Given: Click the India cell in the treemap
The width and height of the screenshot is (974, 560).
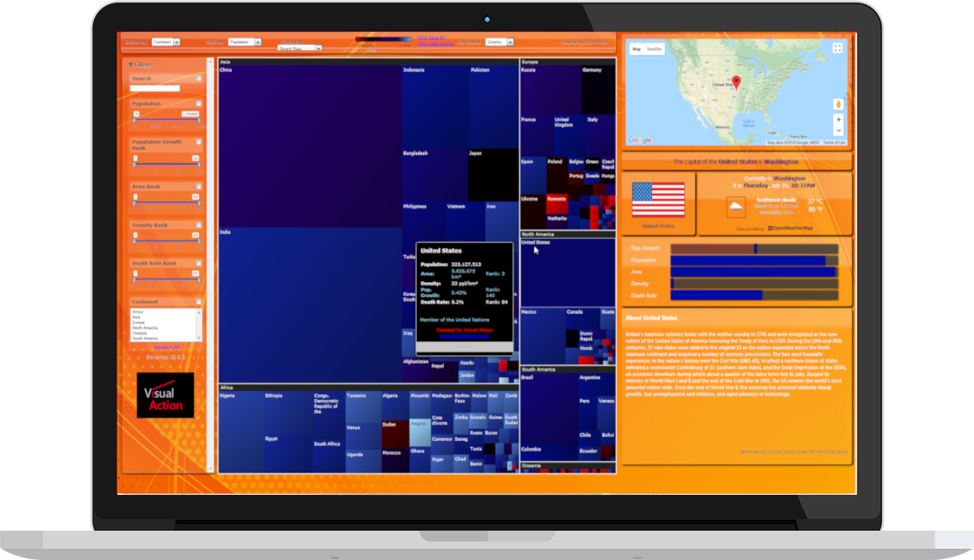Looking at the screenshot, I should click(310, 305).
